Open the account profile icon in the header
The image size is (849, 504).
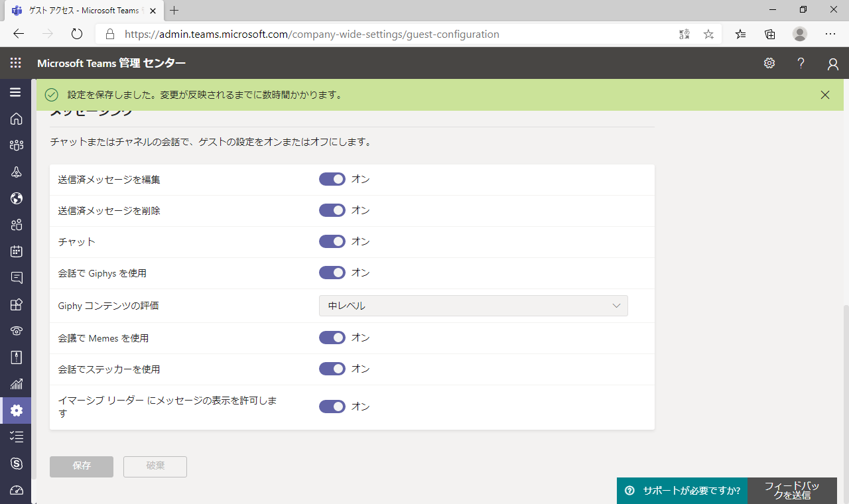[x=833, y=64]
